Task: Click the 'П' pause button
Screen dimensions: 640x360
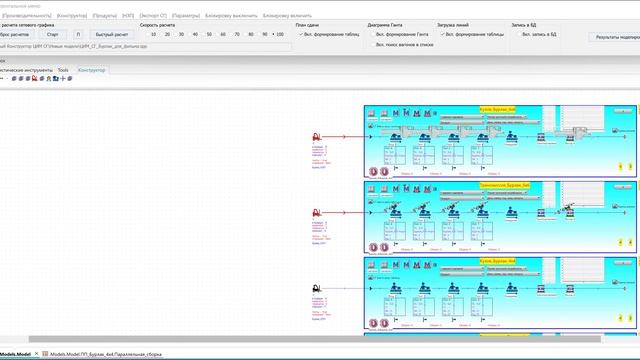Action: click(x=78, y=35)
